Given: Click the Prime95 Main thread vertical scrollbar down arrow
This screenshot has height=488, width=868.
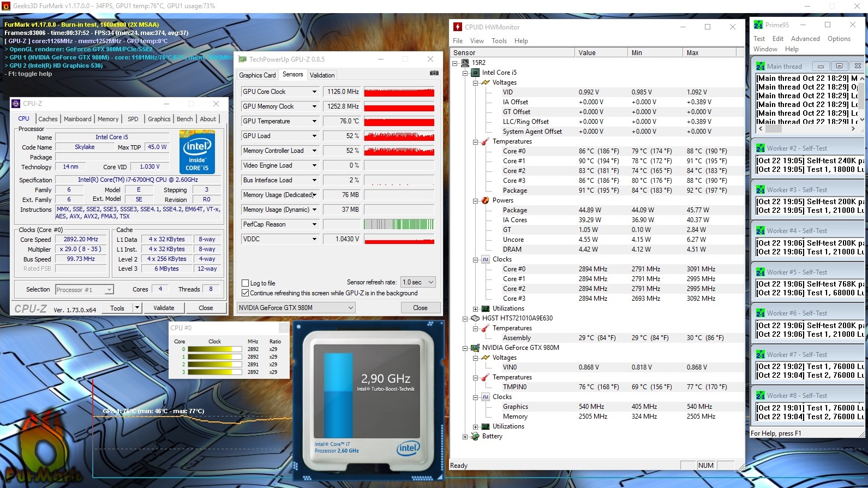Looking at the screenshot, I should click(x=862, y=120).
